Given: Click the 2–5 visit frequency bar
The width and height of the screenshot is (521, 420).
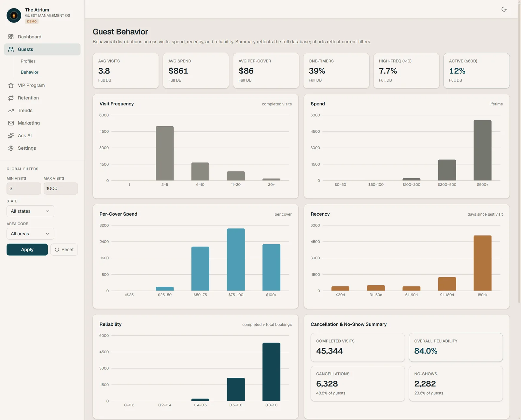Looking at the screenshot, I should pyautogui.click(x=165, y=153).
